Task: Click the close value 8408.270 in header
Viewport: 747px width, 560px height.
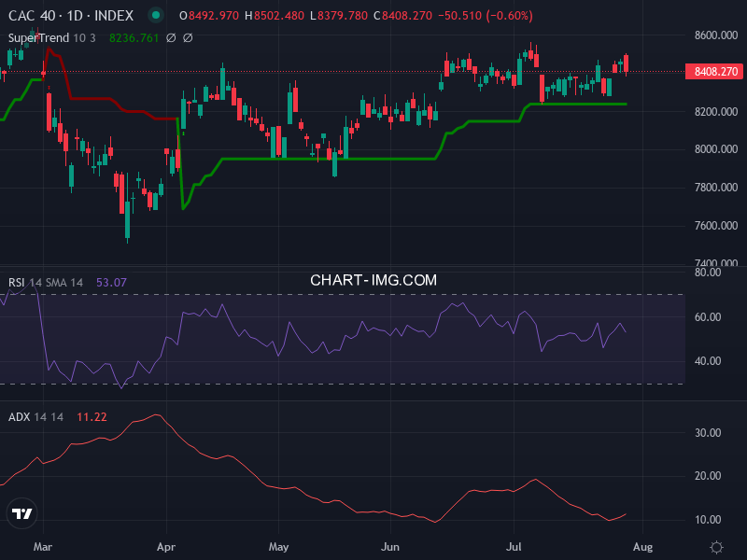Action: (407, 16)
